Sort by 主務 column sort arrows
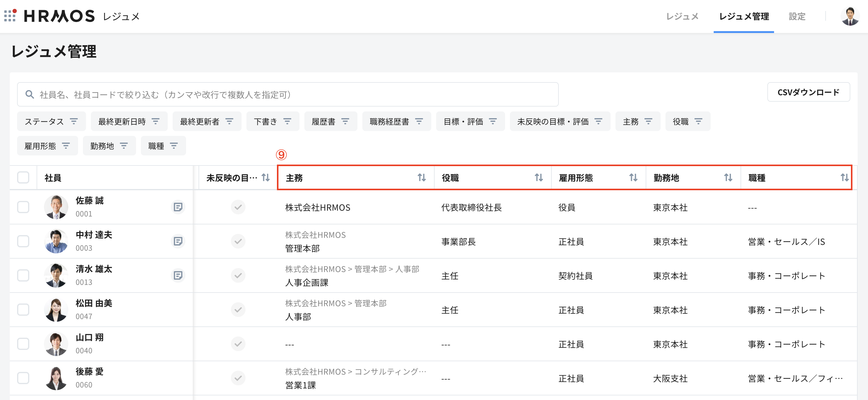The image size is (868, 400). pos(421,177)
